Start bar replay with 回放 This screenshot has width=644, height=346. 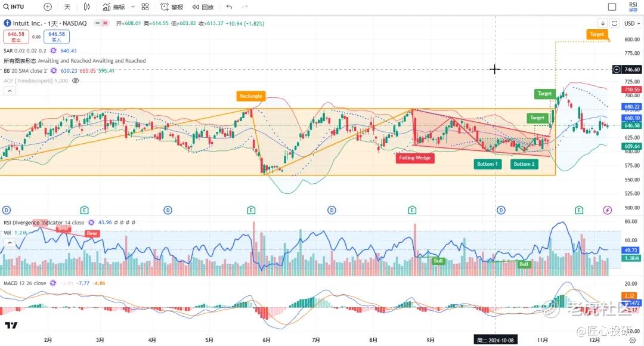pos(203,7)
